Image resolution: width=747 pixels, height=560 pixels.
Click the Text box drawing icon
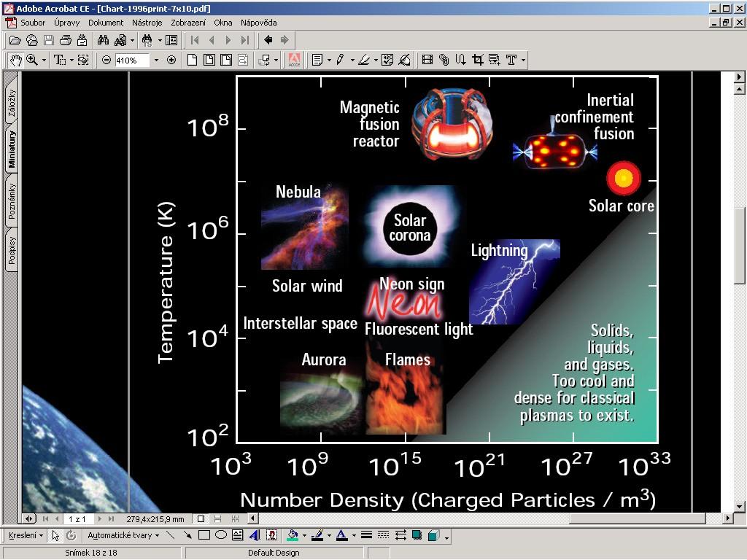[237, 535]
